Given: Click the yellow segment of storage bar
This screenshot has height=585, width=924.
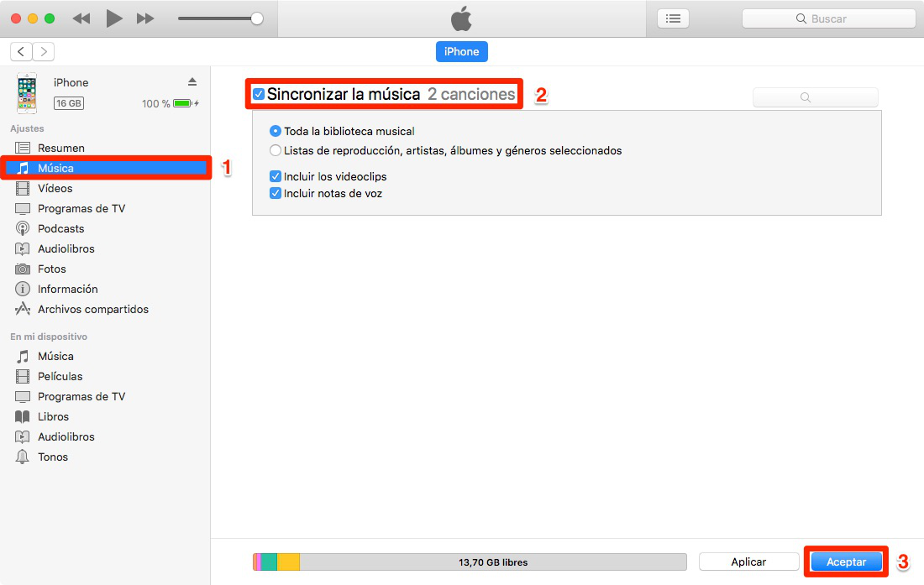Looking at the screenshot, I should (x=288, y=562).
